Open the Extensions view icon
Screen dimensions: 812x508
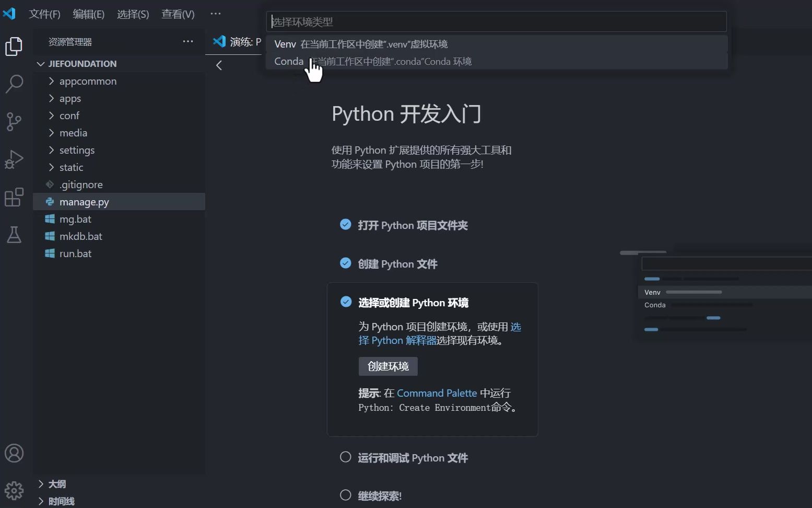[x=14, y=197]
